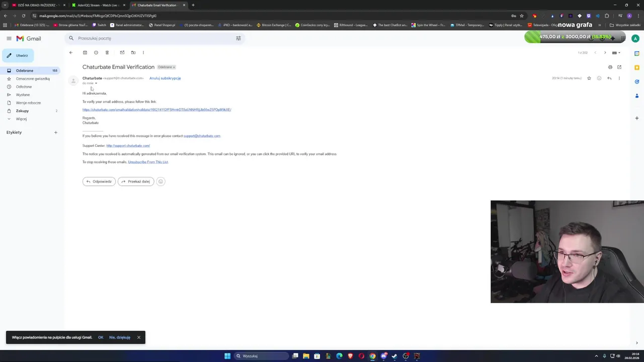Star this Chaturbate email
The image size is (644, 362).
click(x=589, y=78)
